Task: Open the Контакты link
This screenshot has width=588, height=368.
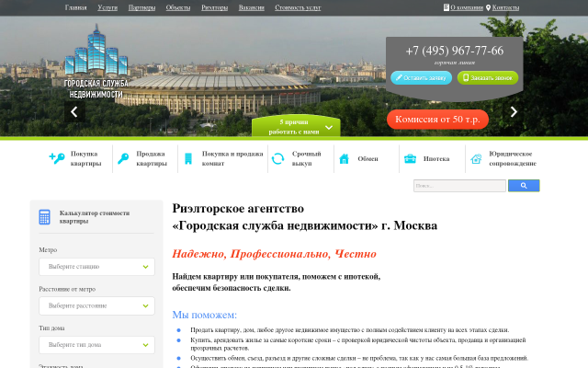Action: pos(505,7)
